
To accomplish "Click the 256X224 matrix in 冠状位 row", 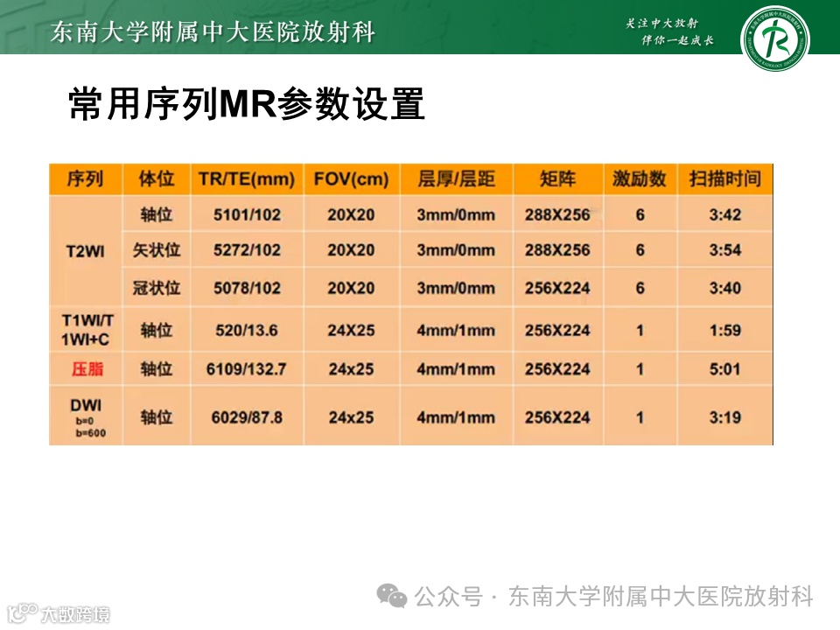I will (557, 288).
